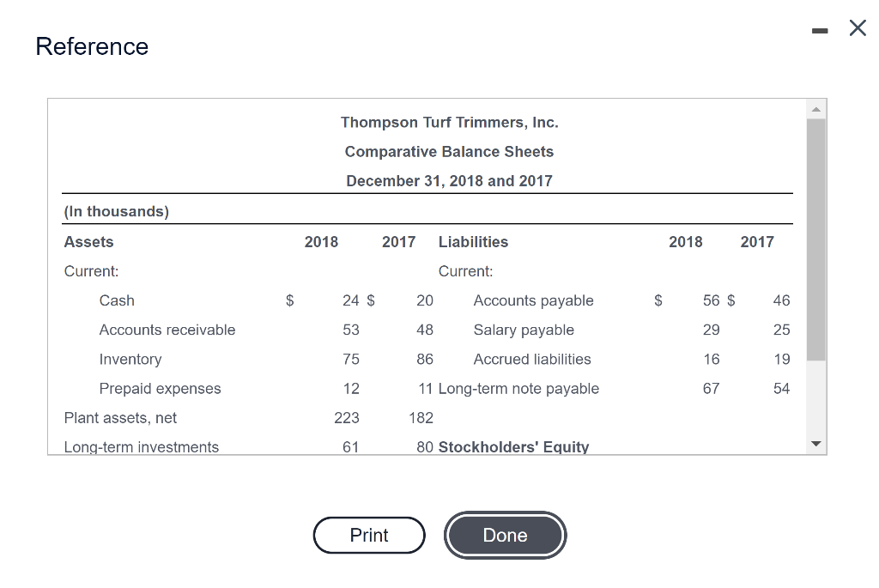Click the Accrued liabilities label

(532, 359)
